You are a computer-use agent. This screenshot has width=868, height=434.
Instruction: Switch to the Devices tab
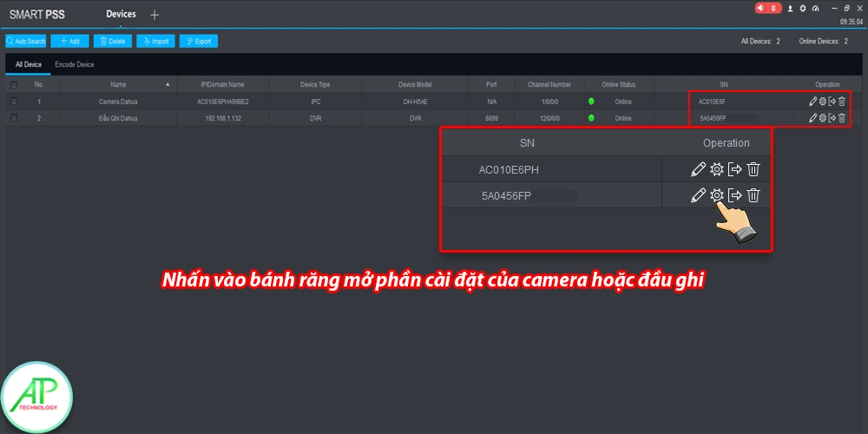(x=121, y=14)
